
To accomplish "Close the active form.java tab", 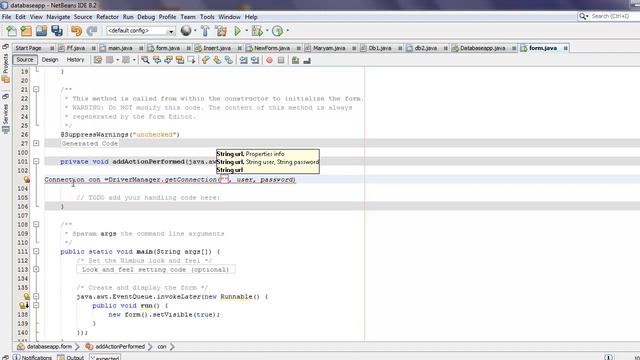I will point(565,48).
